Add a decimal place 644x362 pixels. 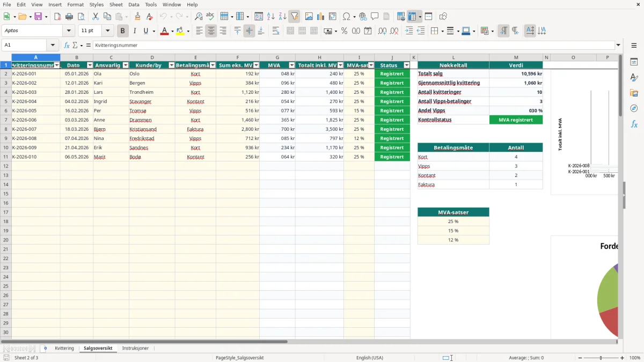point(383,31)
